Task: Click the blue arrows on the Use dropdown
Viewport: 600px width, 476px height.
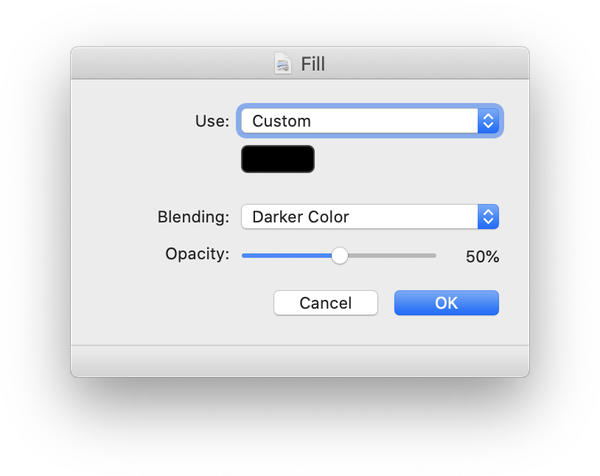Action: [488, 121]
